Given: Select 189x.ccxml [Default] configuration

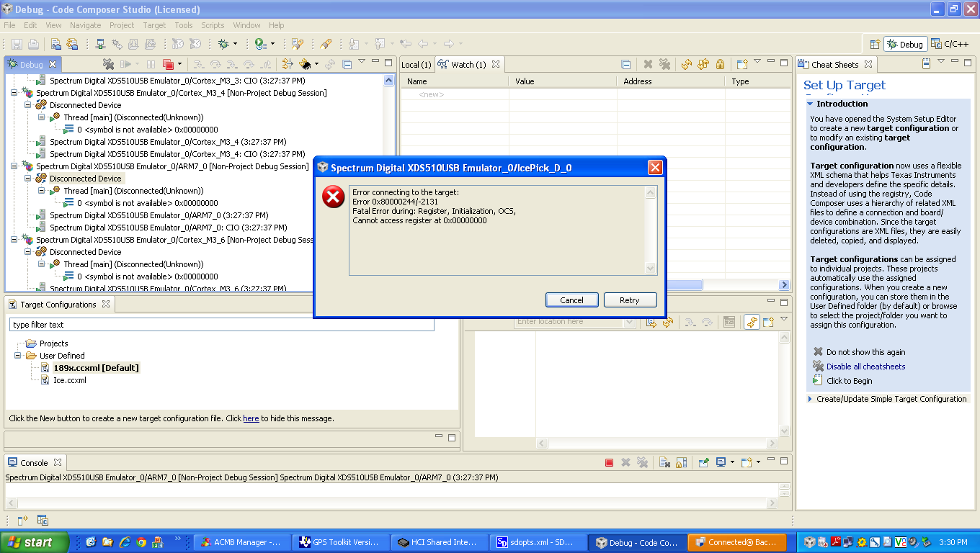Looking at the screenshot, I should 96,368.
